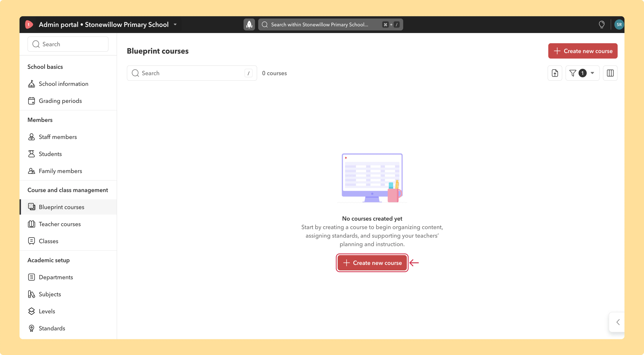The width and height of the screenshot is (644, 355).
Task: Navigate to Levels
Action: (68, 311)
